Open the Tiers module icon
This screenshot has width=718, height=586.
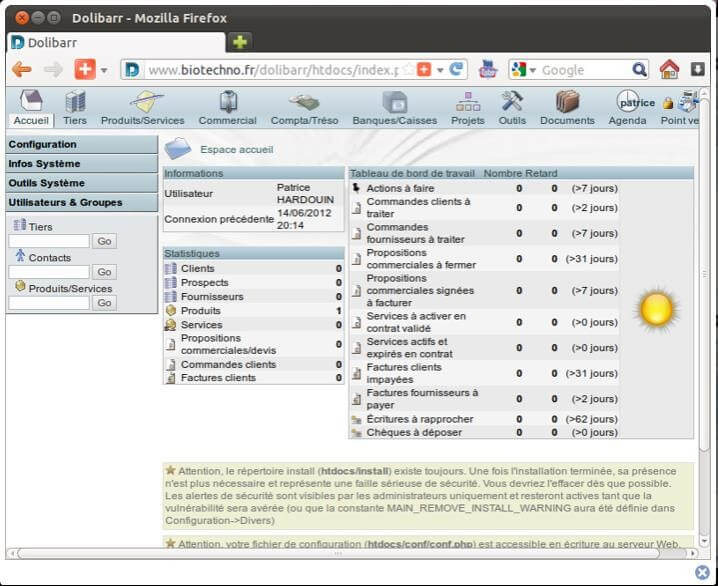point(75,102)
